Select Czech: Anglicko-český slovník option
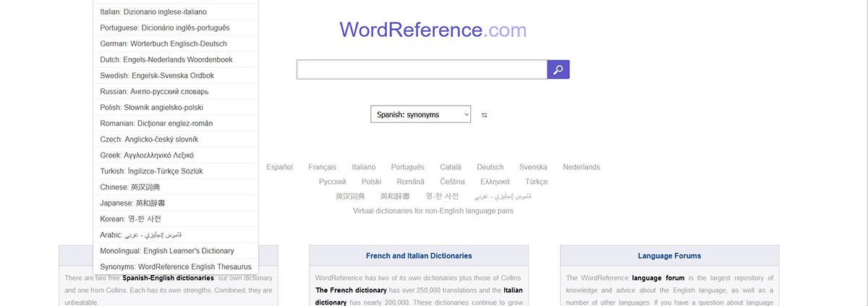 tap(176, 139)
